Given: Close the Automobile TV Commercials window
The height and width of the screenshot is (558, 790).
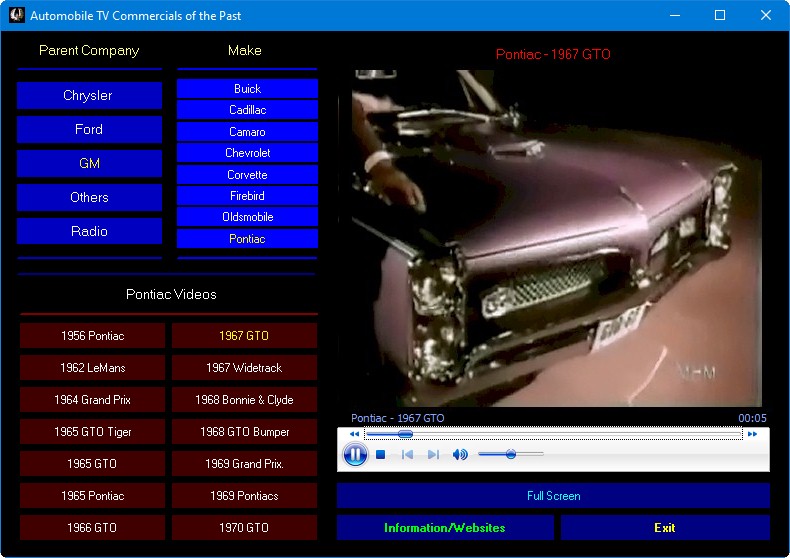Looking at the screenshot, I should (x=766, y=15).
